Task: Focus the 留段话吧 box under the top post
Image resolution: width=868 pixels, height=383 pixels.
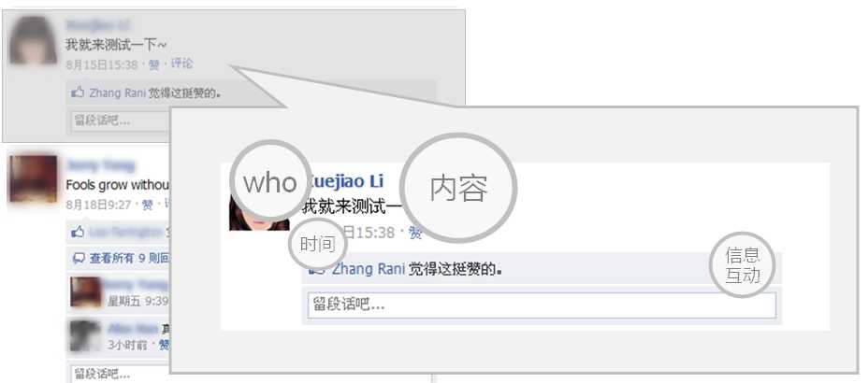Action: point(121,121)
